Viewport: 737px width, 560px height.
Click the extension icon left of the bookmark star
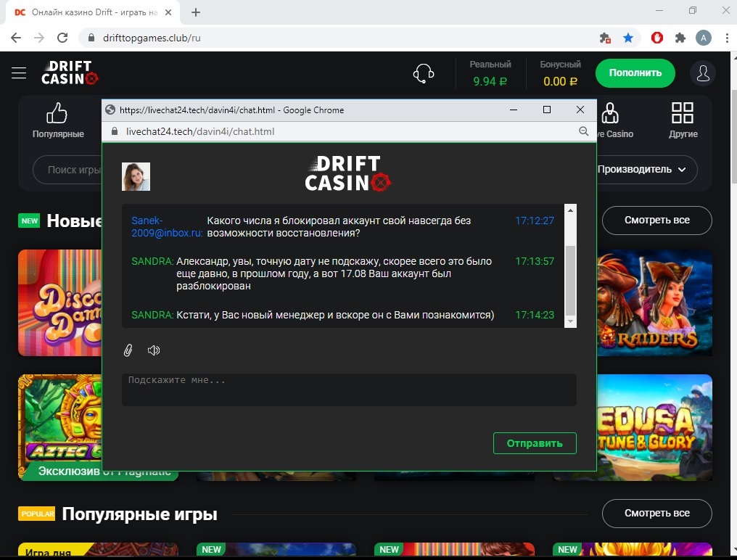pyautogui.click(x=605, y=38)
